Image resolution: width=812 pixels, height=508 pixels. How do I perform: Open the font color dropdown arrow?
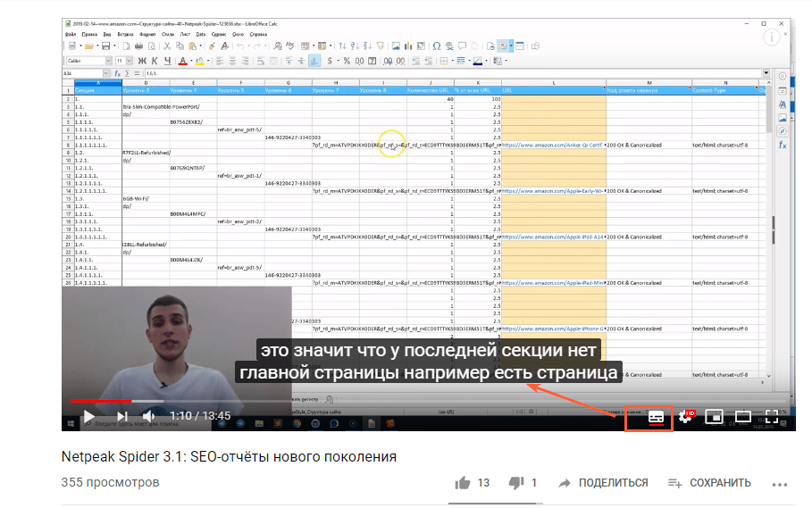[191, 61]
